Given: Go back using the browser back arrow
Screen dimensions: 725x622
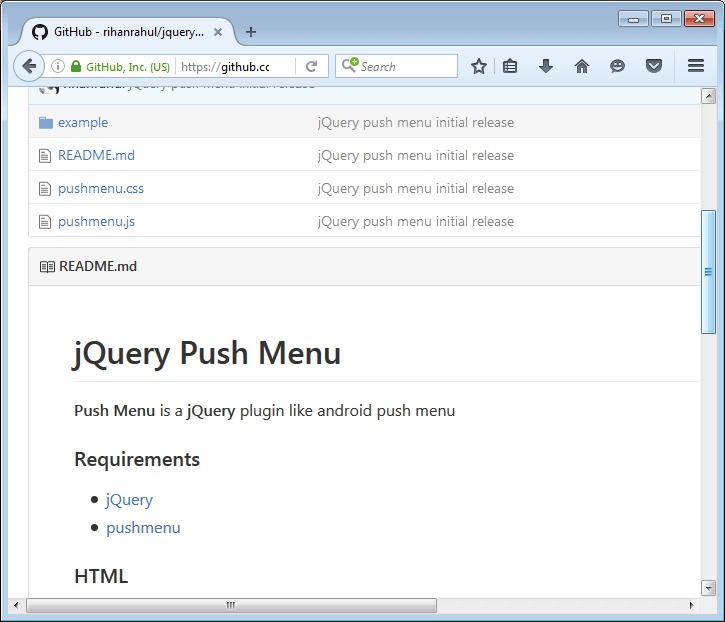Looking at the screenshot, I should [x=29, y=66].
